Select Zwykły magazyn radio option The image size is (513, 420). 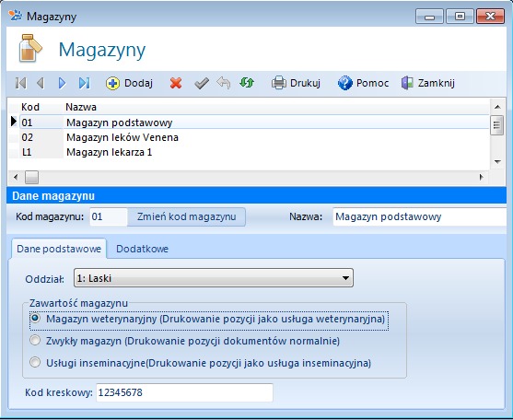click(x=35, y=341)
